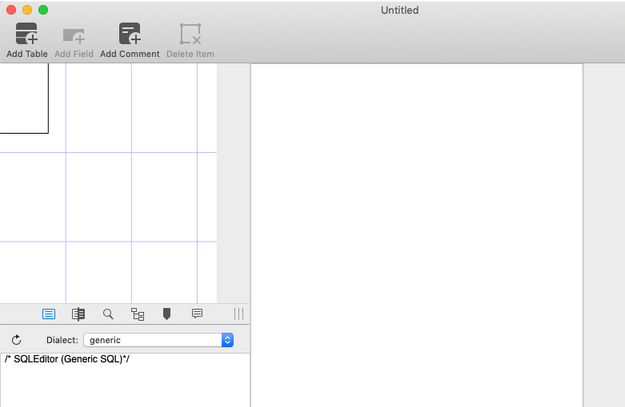Click the blue Dialect dropdown arrows
Image resolution: width=625 pixels, height=407 pixels.
pyautogui.click(x=228, y=340)
